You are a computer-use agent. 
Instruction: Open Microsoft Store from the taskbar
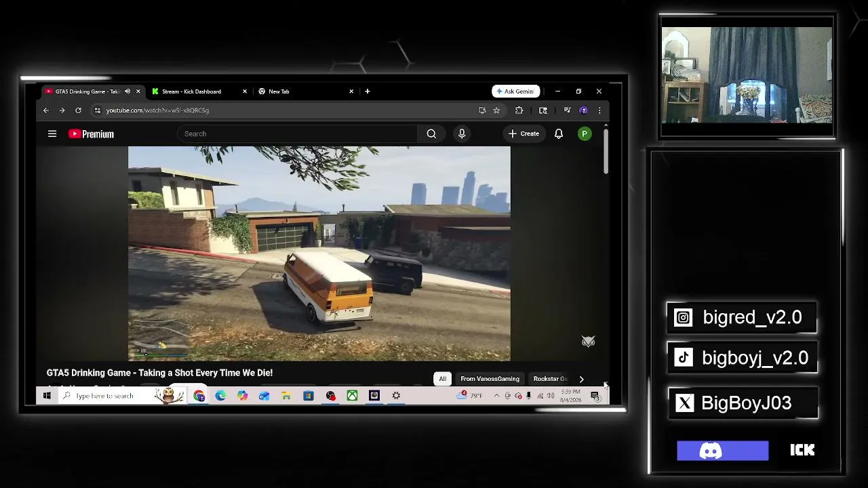(x=309, y=396)
